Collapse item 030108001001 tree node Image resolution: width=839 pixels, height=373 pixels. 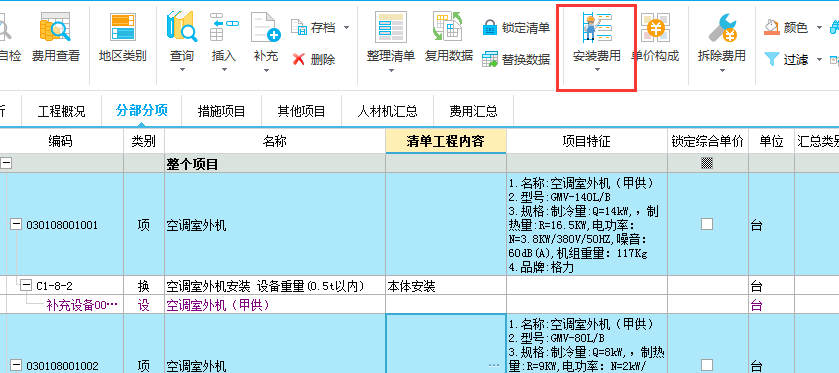coord(16,225)
